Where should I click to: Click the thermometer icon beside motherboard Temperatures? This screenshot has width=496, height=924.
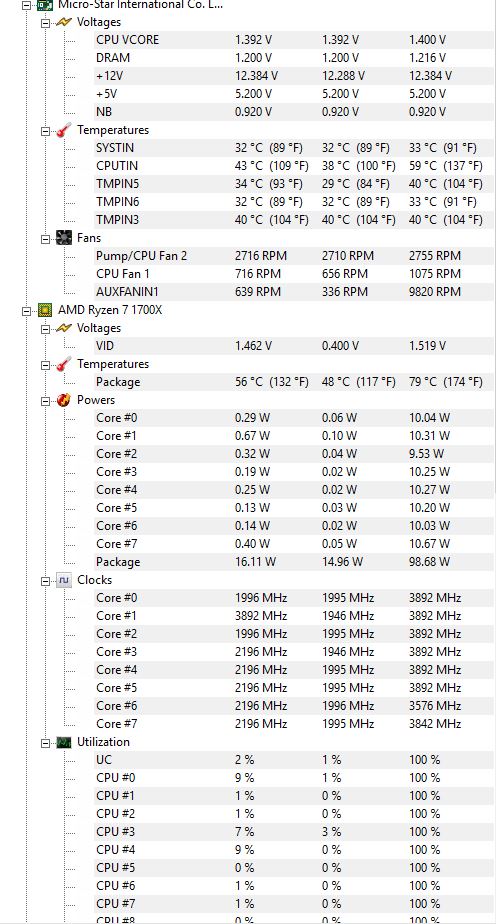point(63,130)
